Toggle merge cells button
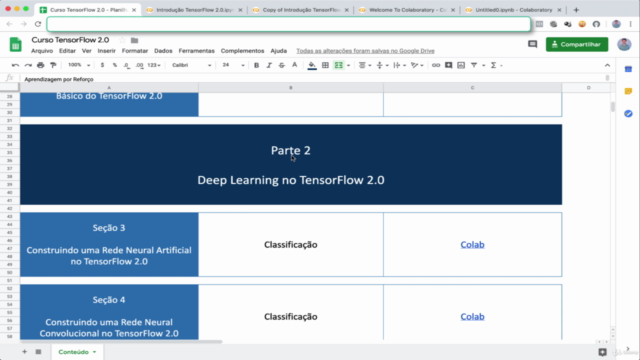Image resolution: width=640 pixels, height=360 pixels. (x=338, y=65)
